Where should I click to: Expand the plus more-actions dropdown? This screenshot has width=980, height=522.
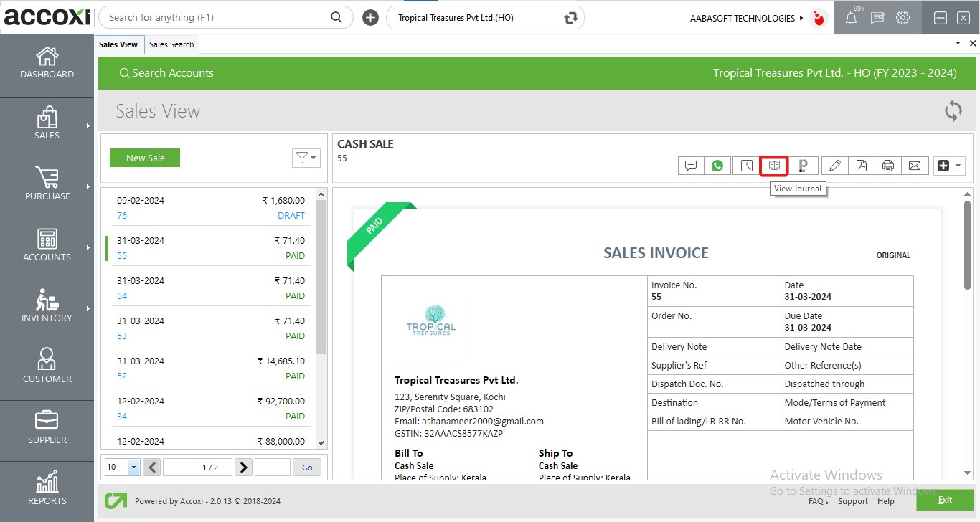click(949, 166)
